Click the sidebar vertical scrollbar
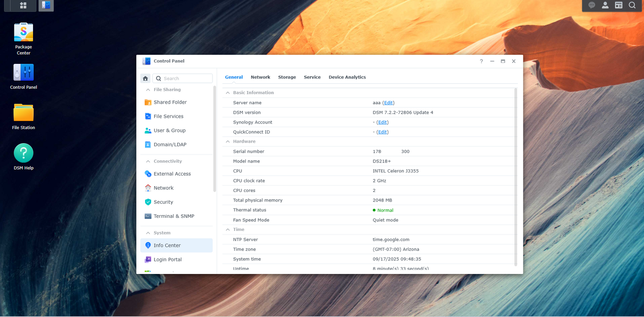Image resolution: width=644 pixels, height=317 pixels. (215, 139)
